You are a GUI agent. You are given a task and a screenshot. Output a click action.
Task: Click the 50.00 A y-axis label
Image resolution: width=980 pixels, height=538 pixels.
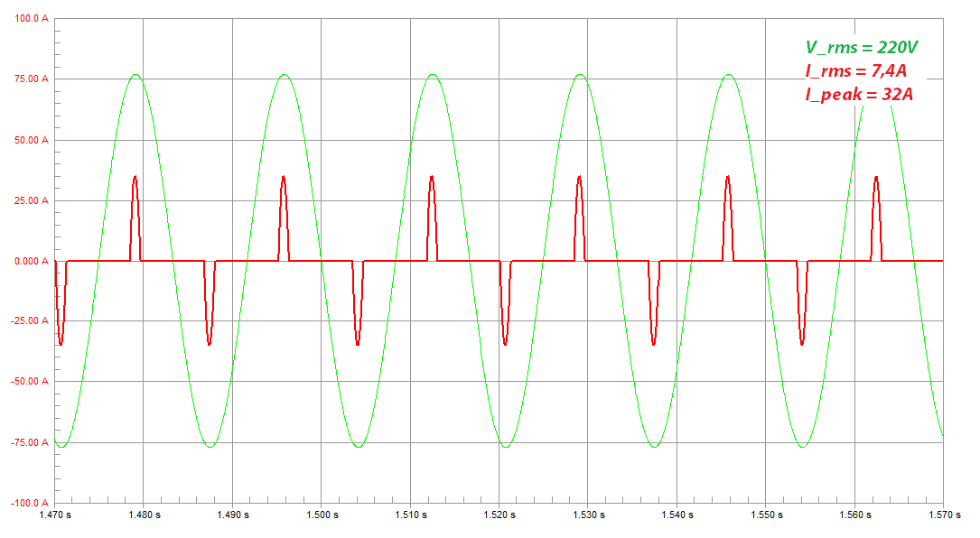[x=30, y=140]
